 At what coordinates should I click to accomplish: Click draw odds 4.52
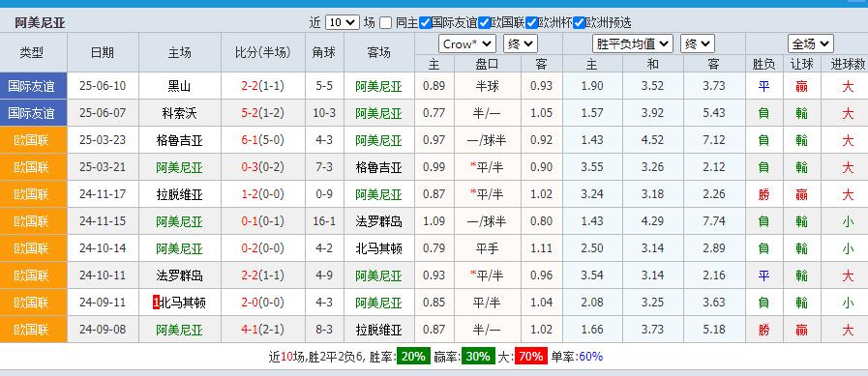click(652, 140)
